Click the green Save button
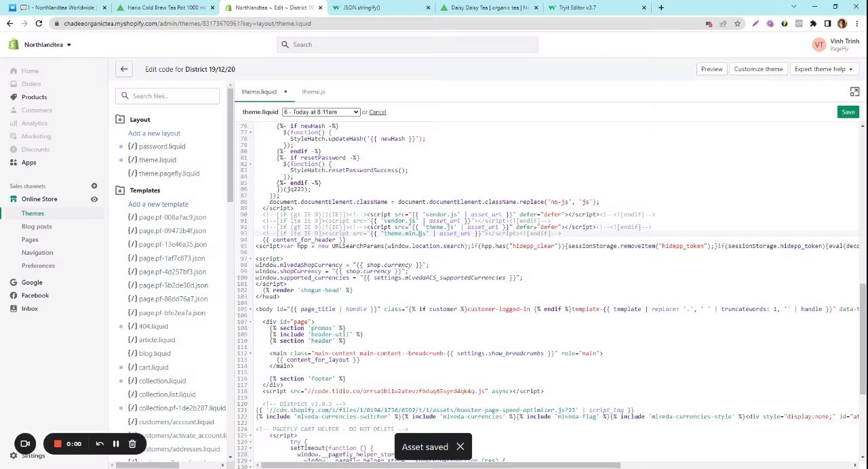 point(848,112)
